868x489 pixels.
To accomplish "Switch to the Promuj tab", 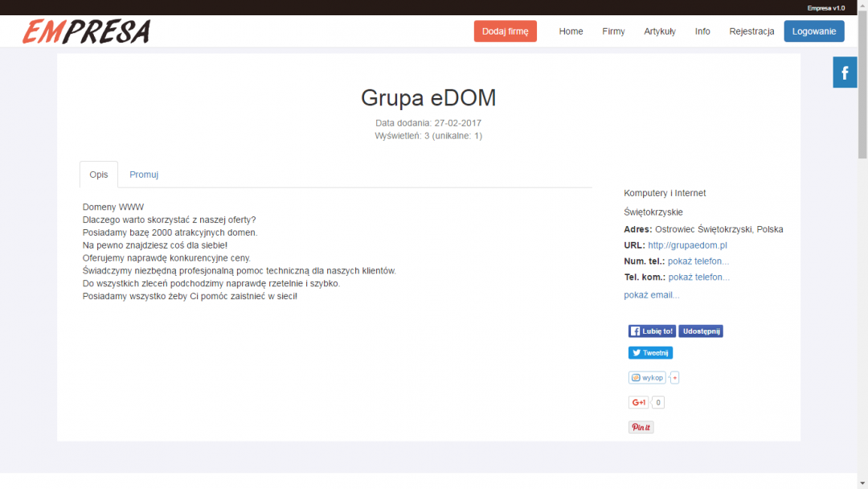I will 144,175.
